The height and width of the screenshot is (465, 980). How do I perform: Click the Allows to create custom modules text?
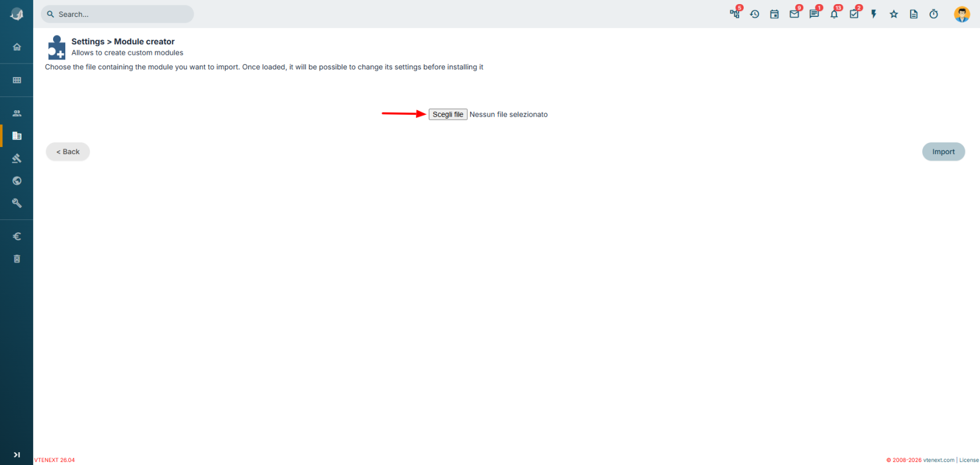pyautogui.click(x=127, y=53)
